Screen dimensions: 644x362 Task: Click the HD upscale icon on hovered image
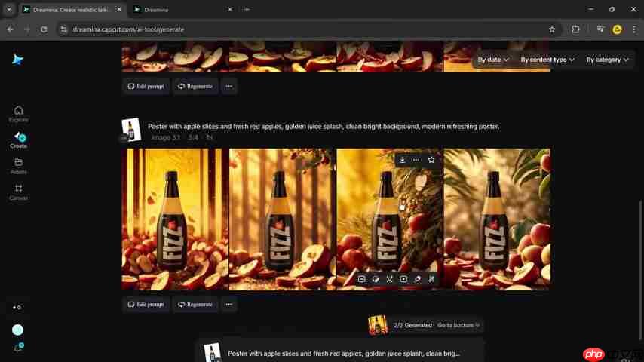click(x=361, y=279)
